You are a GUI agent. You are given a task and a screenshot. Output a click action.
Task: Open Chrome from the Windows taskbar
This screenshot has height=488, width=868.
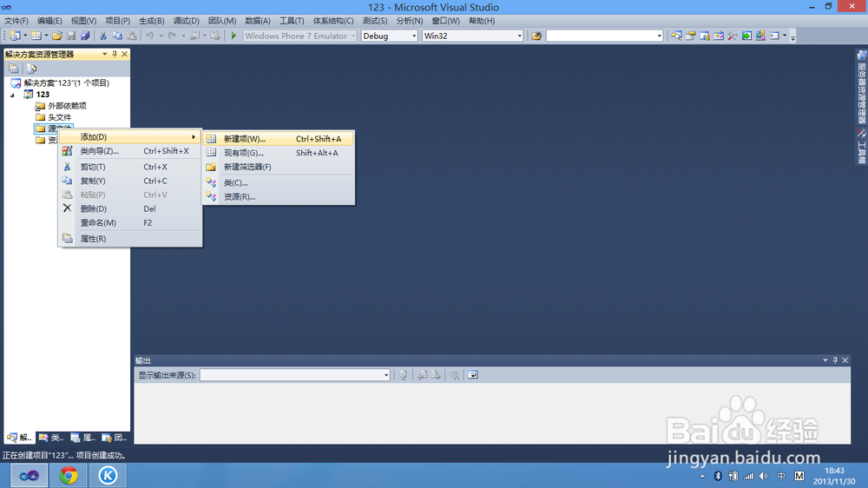[x=69, y=475]
